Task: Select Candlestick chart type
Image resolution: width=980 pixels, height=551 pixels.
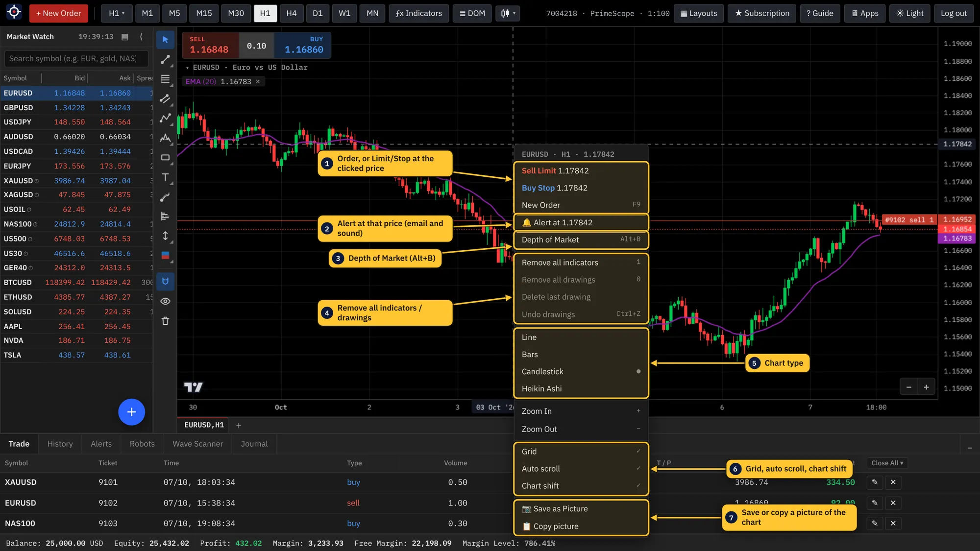Action: 581,372
